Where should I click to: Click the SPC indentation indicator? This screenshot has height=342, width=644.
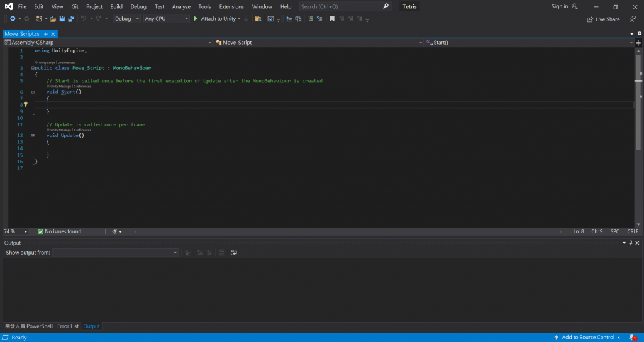click(x=615, y=231)
